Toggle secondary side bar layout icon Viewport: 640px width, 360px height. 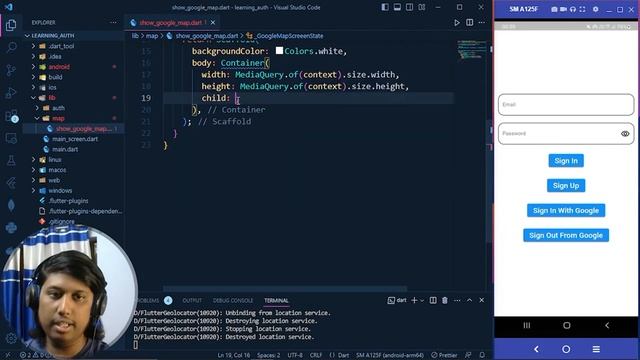[x=409, y=7]
